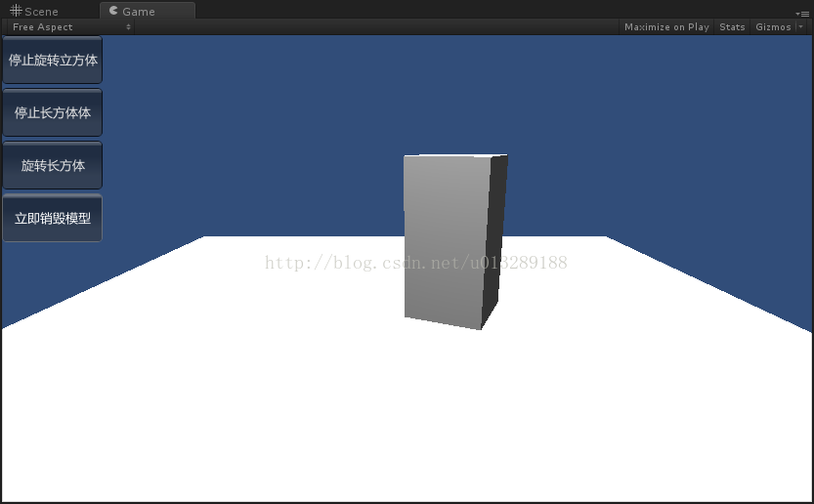This screenshot has width=814, height=504.
Task: Click the 停止长方体体 button
Action: coord(53,112)
